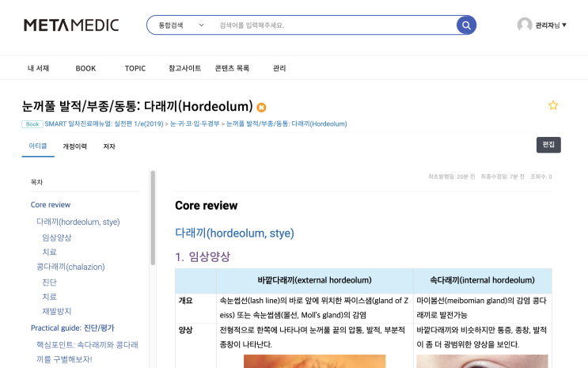The height and width of the screenshot is (368, 588).
Task: Open the 관리자님 account menu
Action: [551, 25]
